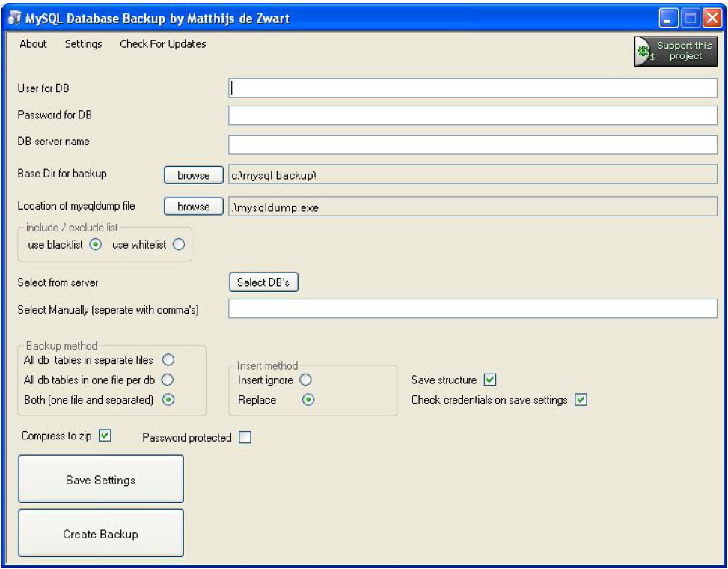728x569 pixels.
Task: Click the mysqldump.exe path field
Action: pos(473,207)
